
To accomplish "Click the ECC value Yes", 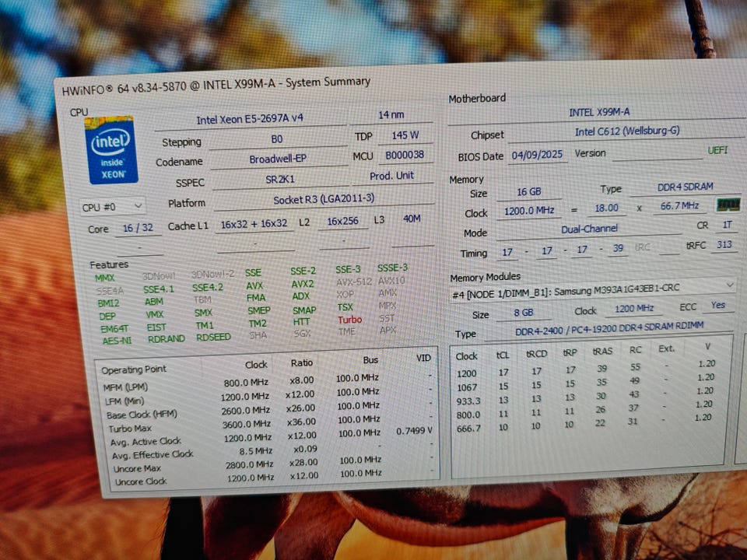I will pyautogui.click(x=718, y=305).
